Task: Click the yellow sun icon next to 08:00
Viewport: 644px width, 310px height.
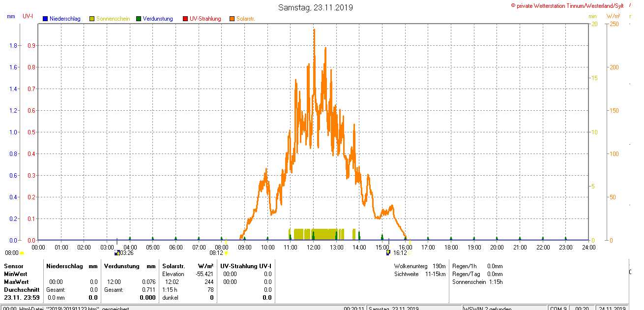Action: coord(22,253)
